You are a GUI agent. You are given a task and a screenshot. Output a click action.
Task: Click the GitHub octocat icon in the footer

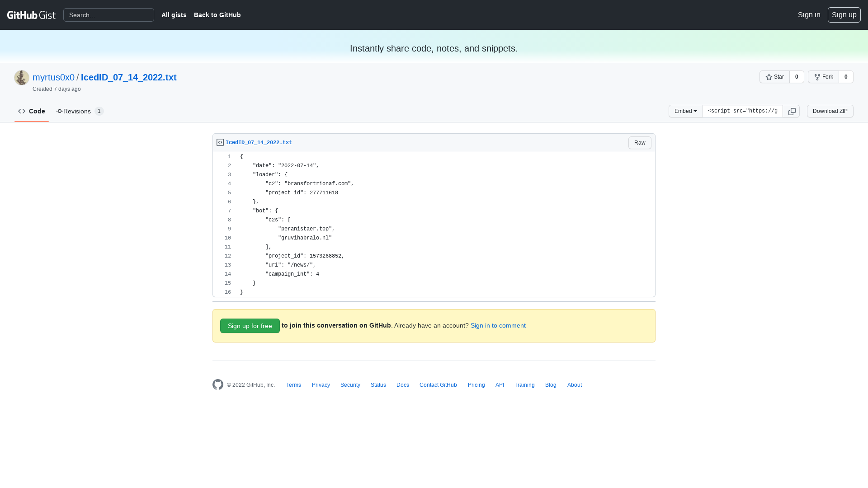pos(217,385)
